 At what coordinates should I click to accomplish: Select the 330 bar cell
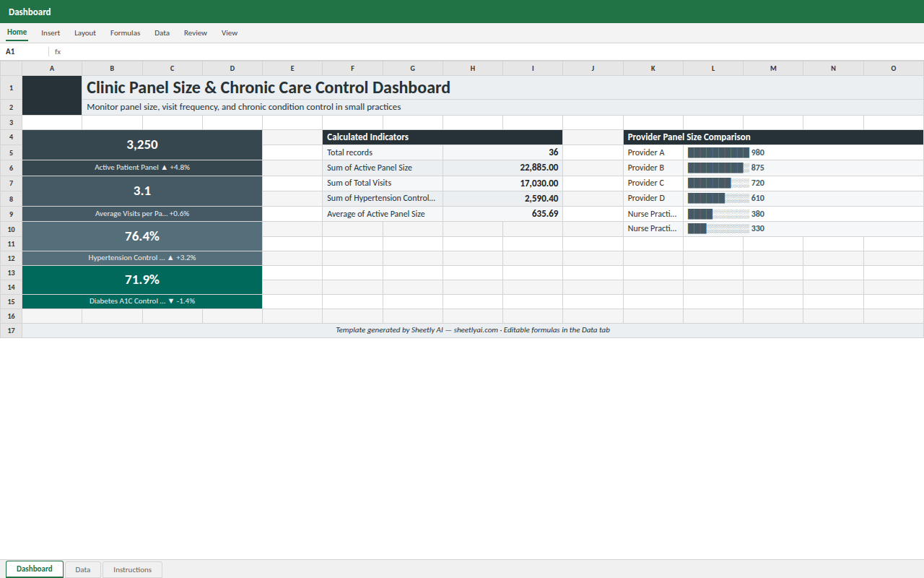coord(803,229)
